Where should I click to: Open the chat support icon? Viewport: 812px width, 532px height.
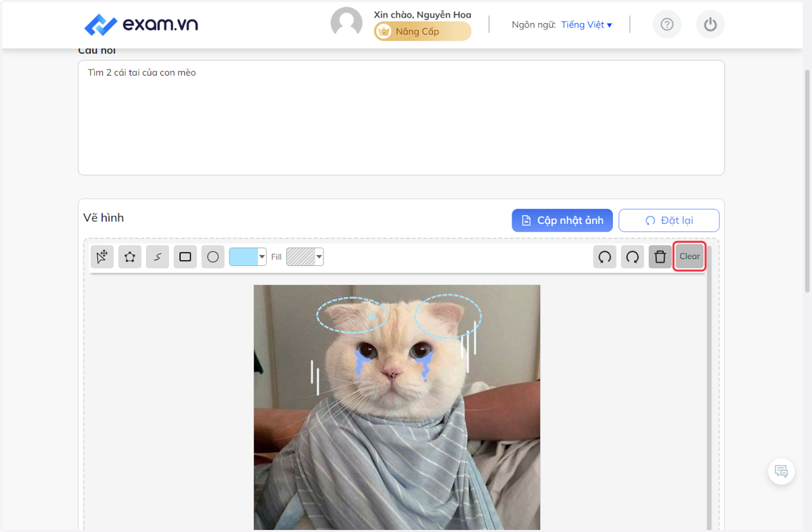pyautogui.click(x=782, y=471)
